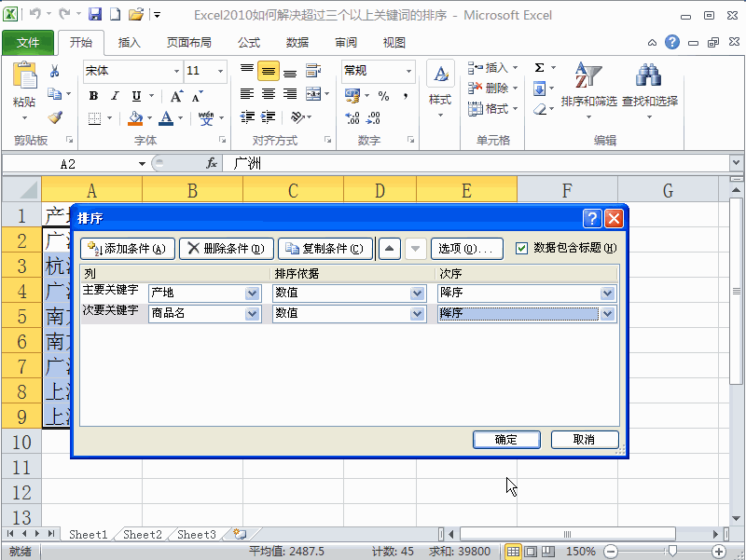Toggle Italic formatting
The height and width of the screenshot is (560, 746).
click(x=115, y=96)
